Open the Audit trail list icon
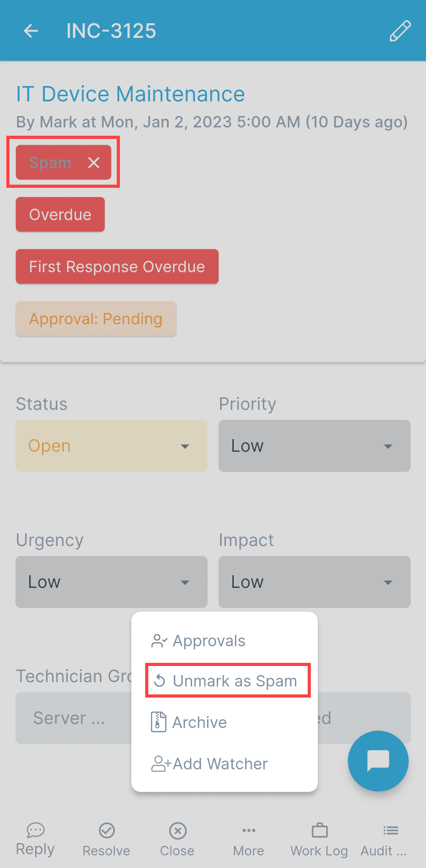The width and height of the screenshot is (426, 868). pos(390,831)
